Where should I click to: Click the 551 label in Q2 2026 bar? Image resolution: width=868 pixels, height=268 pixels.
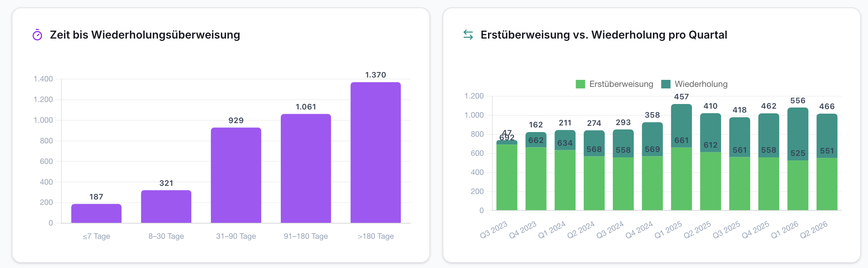tap(827, 151)
